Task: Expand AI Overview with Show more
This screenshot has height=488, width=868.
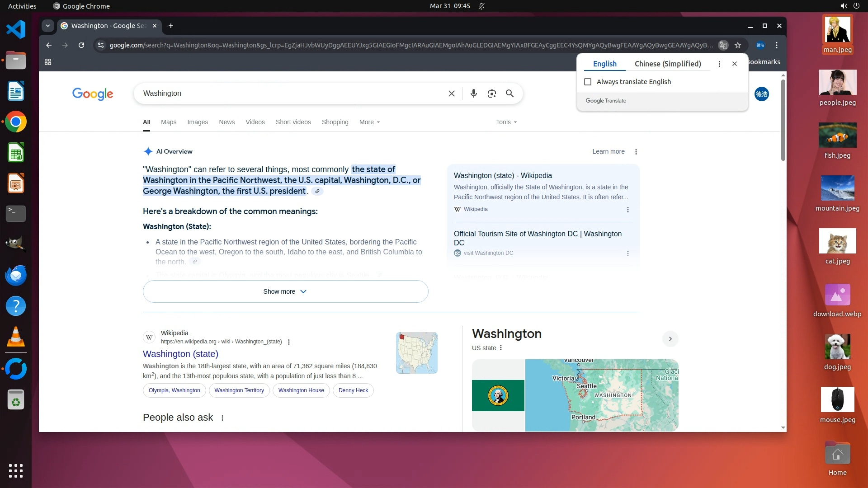Action: tap(285, 291)
